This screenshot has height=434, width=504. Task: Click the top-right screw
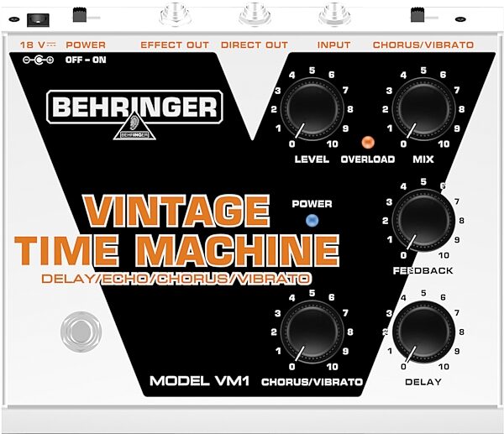[460, 19]
